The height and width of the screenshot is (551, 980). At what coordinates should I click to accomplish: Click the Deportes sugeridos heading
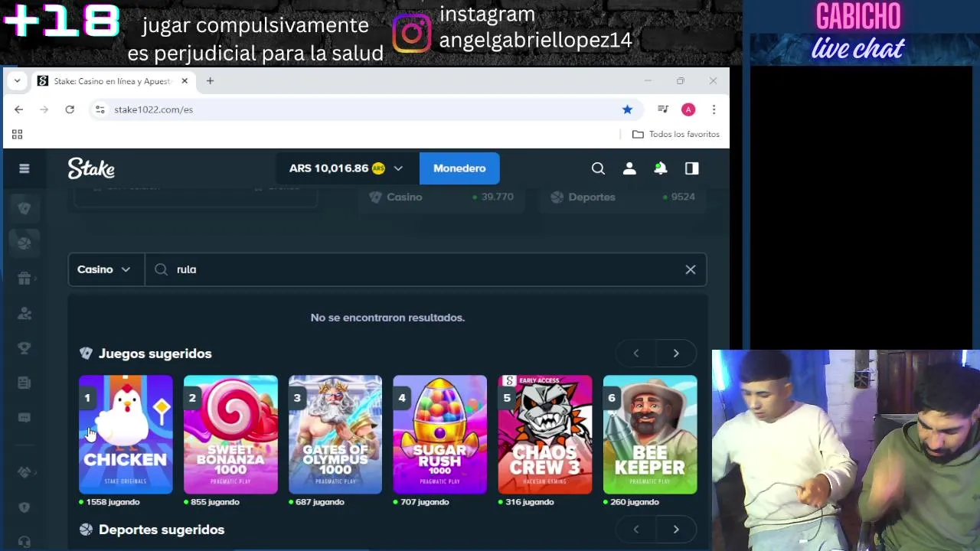click(162, 530)
